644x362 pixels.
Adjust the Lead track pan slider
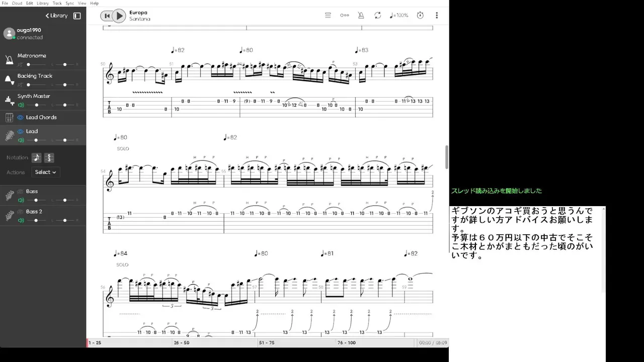click(65, 140)
